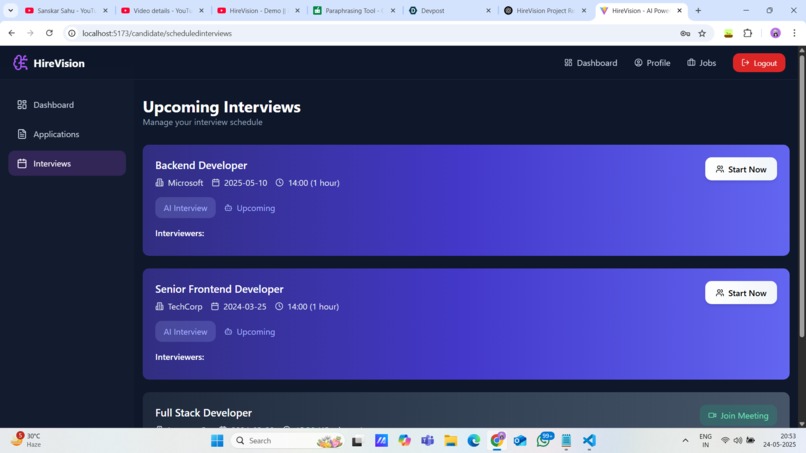This screenshot has width=806, height=453.
Task: Open the weather widget showing 30°C Haze
Action: pyautogui.click(x=27, y=440)
